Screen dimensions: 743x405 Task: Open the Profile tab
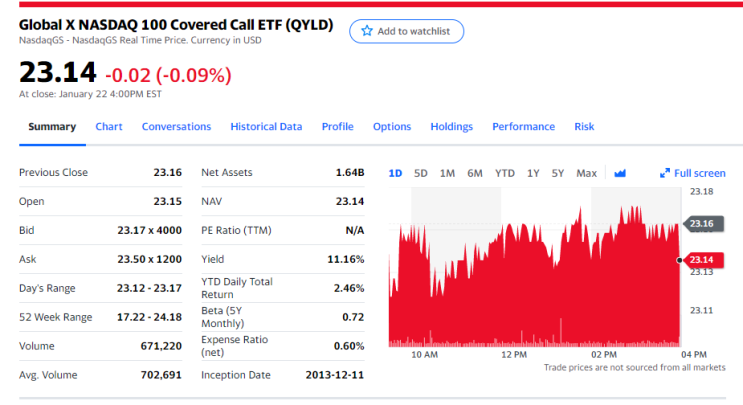(337, 126)
